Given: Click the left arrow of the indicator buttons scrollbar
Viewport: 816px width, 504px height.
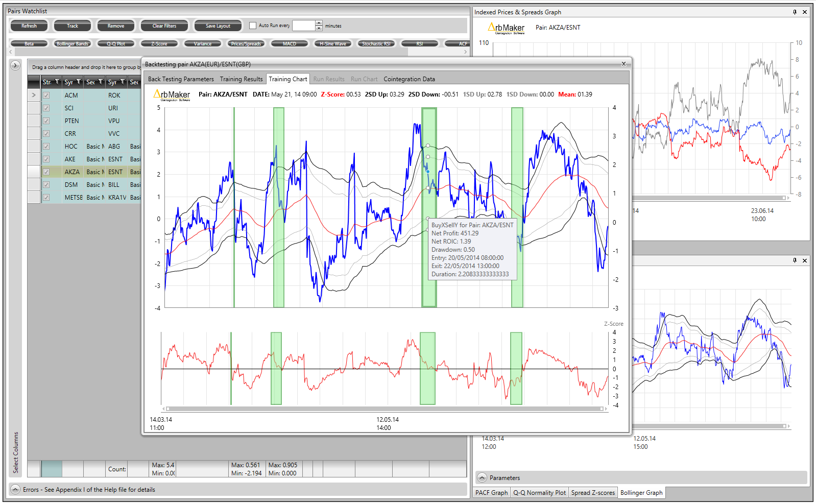Looking at the screenshot, I should [x=11, y=52].
